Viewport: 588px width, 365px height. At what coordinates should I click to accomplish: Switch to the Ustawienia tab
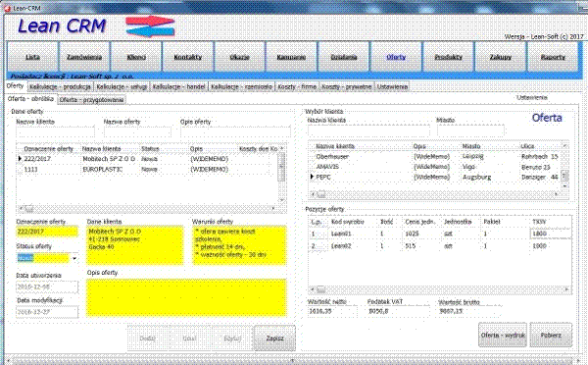(x=392, y=86)
